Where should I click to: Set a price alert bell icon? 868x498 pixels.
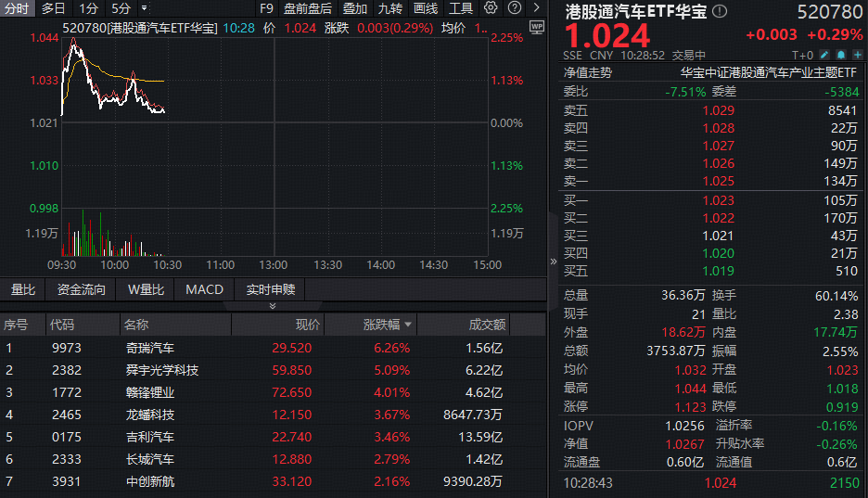(841, 54)
